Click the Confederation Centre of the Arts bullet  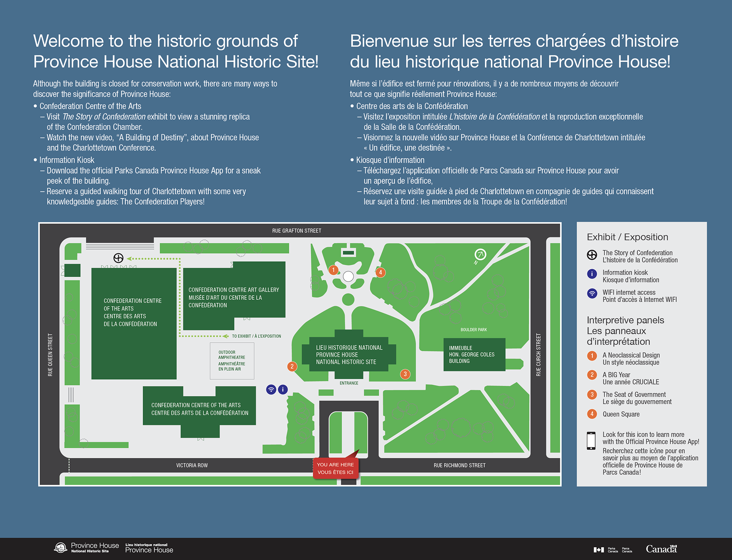87,106
